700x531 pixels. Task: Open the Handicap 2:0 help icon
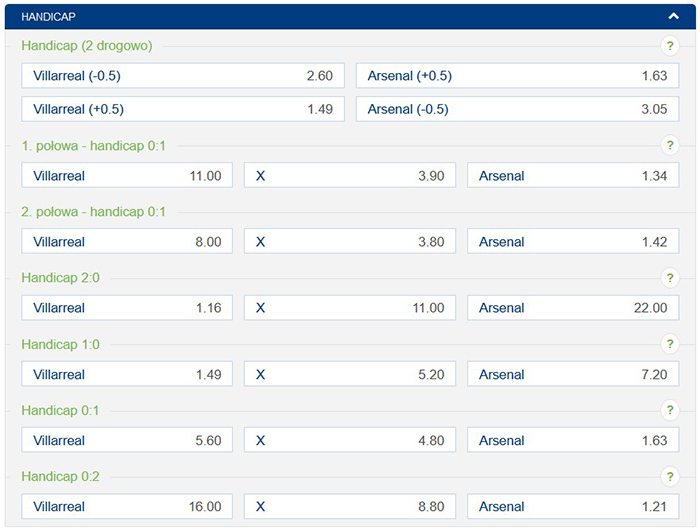669,278
